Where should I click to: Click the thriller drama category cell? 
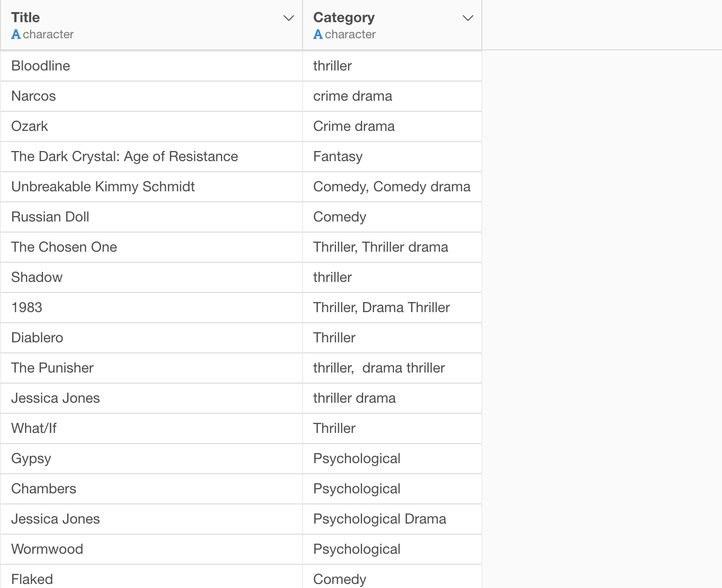[392, 398]
